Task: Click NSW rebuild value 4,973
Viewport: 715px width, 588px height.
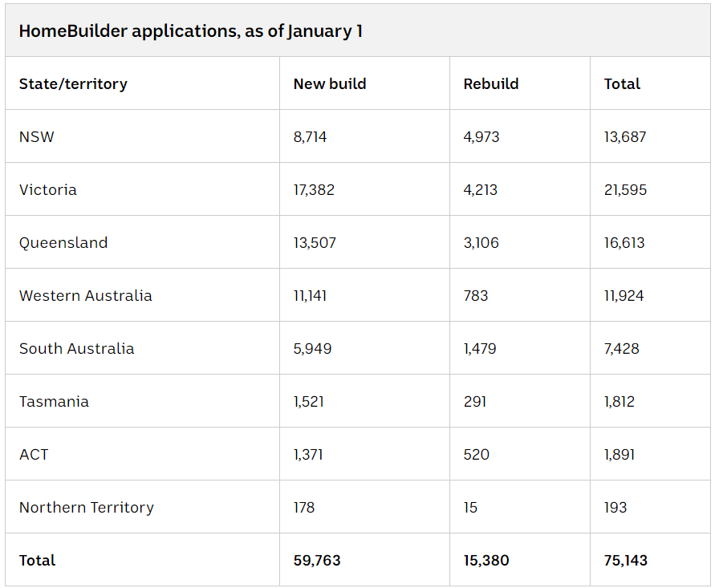Action: pos(481,136)
